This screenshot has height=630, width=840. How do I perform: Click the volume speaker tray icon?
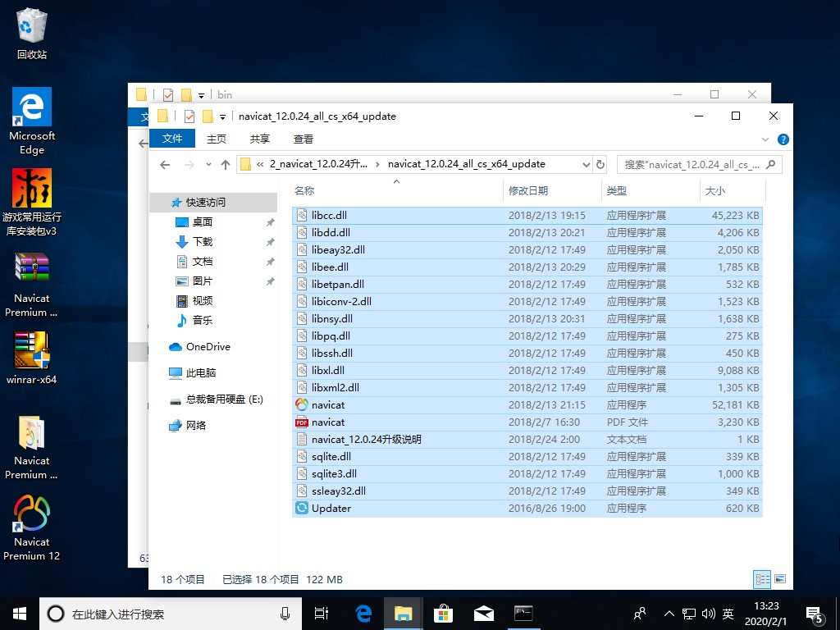[x=708, y=614]
